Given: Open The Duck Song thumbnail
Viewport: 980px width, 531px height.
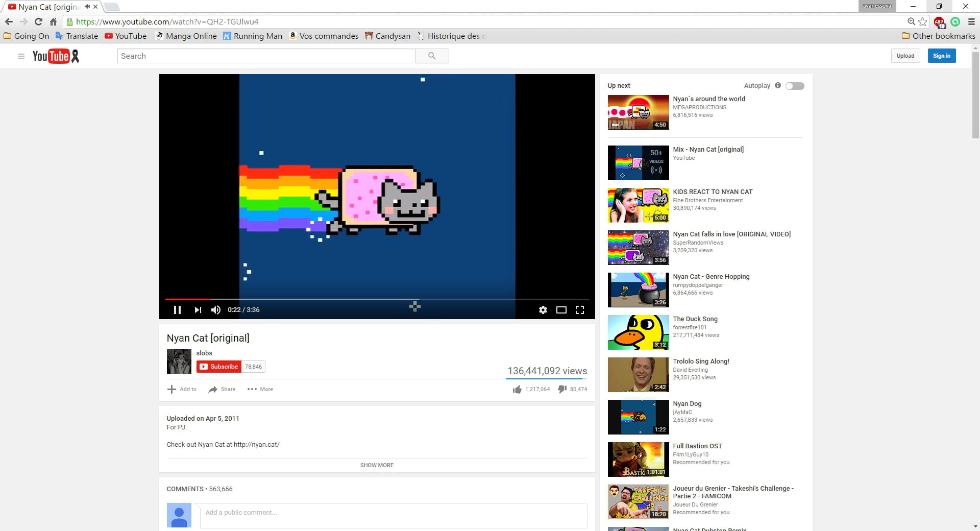Looking at the screenshot, I should [638, 332].
